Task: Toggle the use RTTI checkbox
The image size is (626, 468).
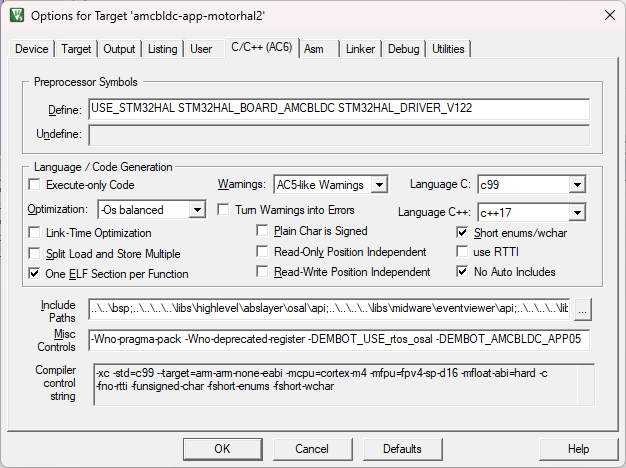Action: point(462,252)
